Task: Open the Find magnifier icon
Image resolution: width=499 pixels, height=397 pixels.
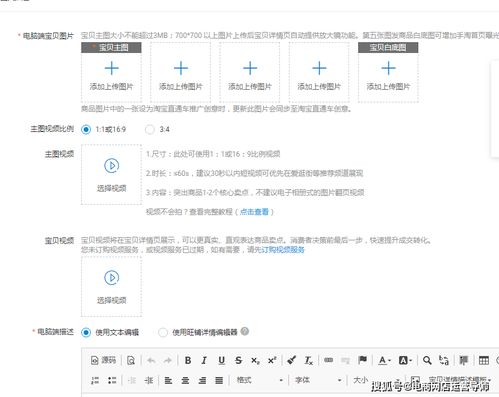Action: point(427,360)
